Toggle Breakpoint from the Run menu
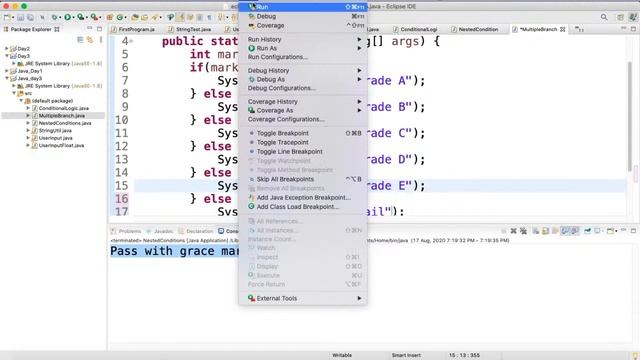Image resolution: width=640 pixels, height=360 pixels. point(303,133)
